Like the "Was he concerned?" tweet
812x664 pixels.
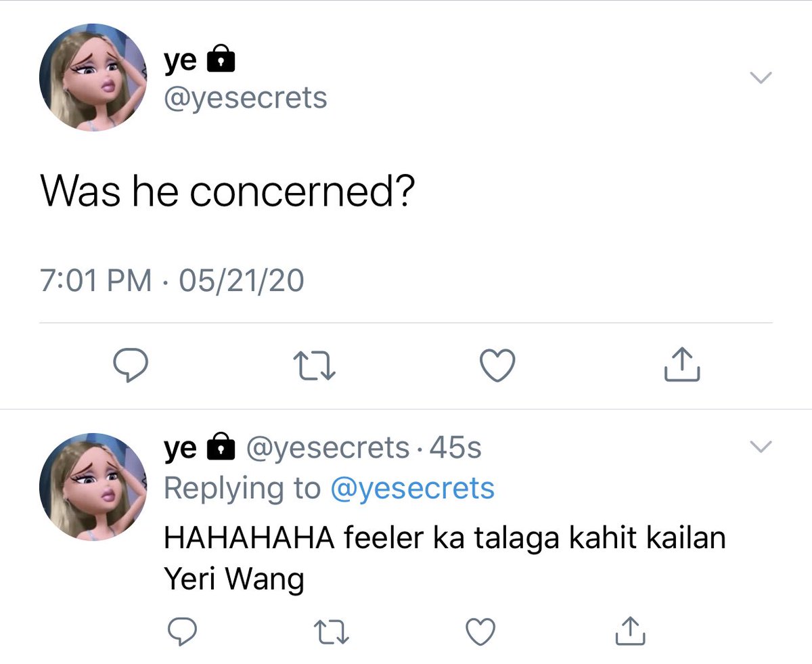click(498, 366)
